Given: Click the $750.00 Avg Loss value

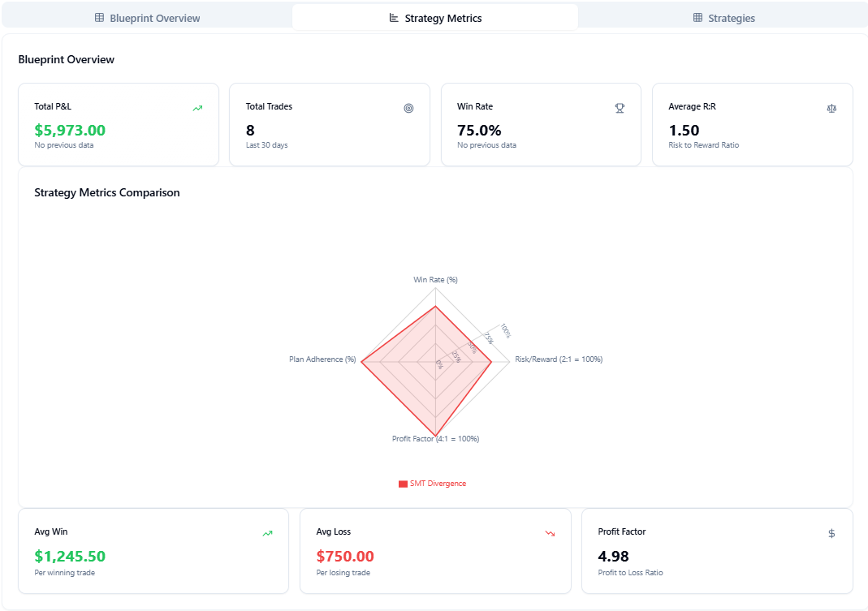Looking at the screenshot, I should coord(345,556).
